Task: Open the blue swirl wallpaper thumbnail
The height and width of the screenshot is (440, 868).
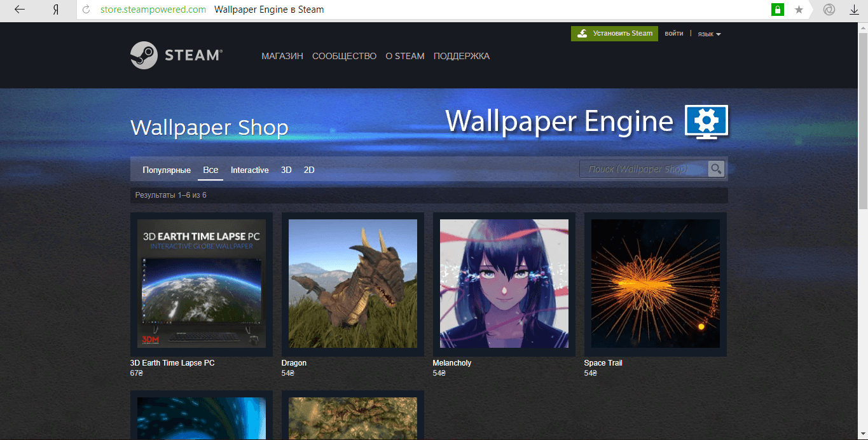Action: [x=202, y=415]
